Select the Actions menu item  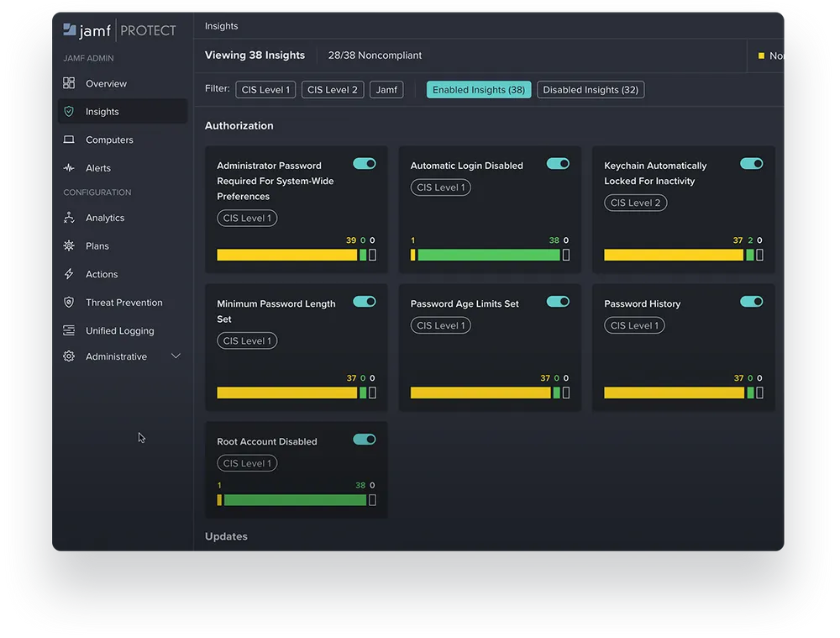point(102,273)
